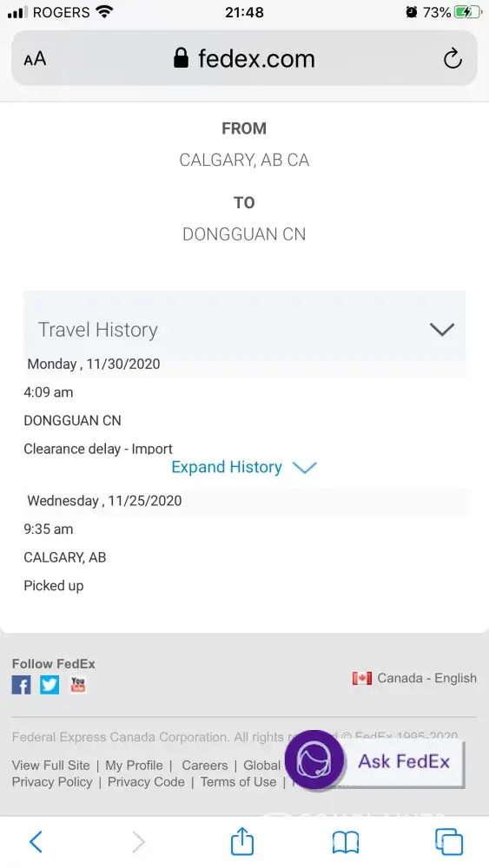Open FedEx Facebook page icon
This screenshot has height=868, width=489.
click(x=22, y=686)
